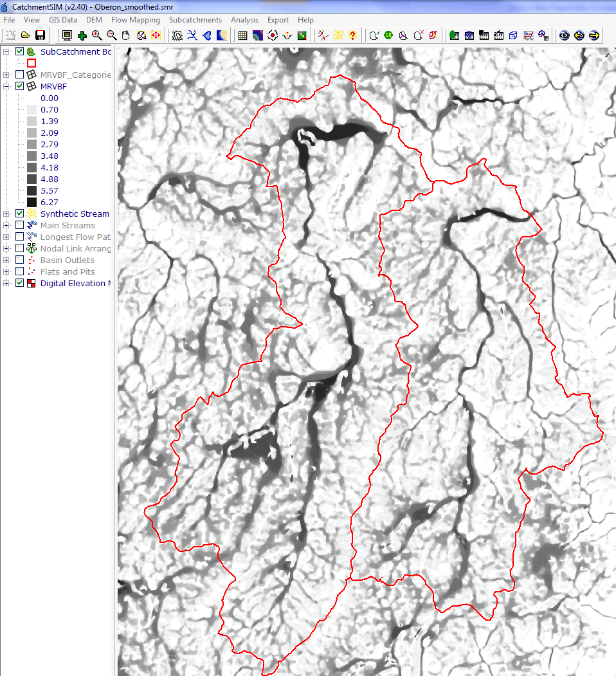The image size is (616, 676).
Task: Select the Zoom Out magnifier tool
Action: pos(111,35)
